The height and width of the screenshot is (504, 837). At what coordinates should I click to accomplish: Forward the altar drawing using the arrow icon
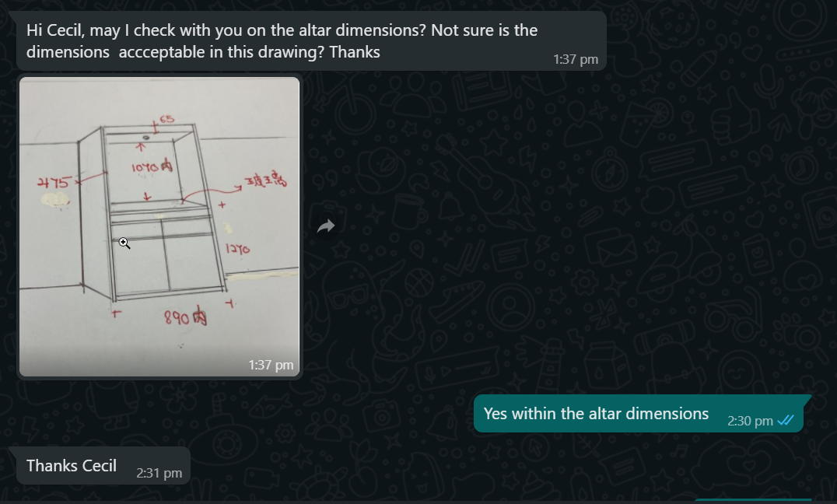coord(326,226)
